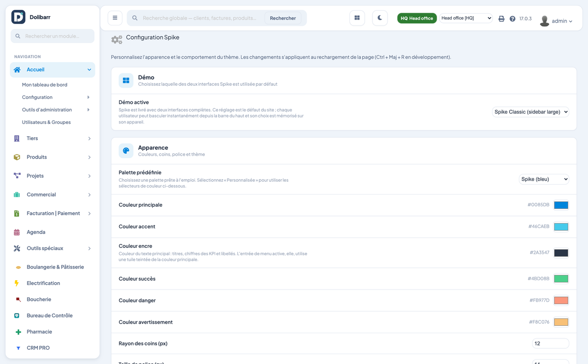Click the Projets network icon

pyautogui.click(x=17, y=176)
